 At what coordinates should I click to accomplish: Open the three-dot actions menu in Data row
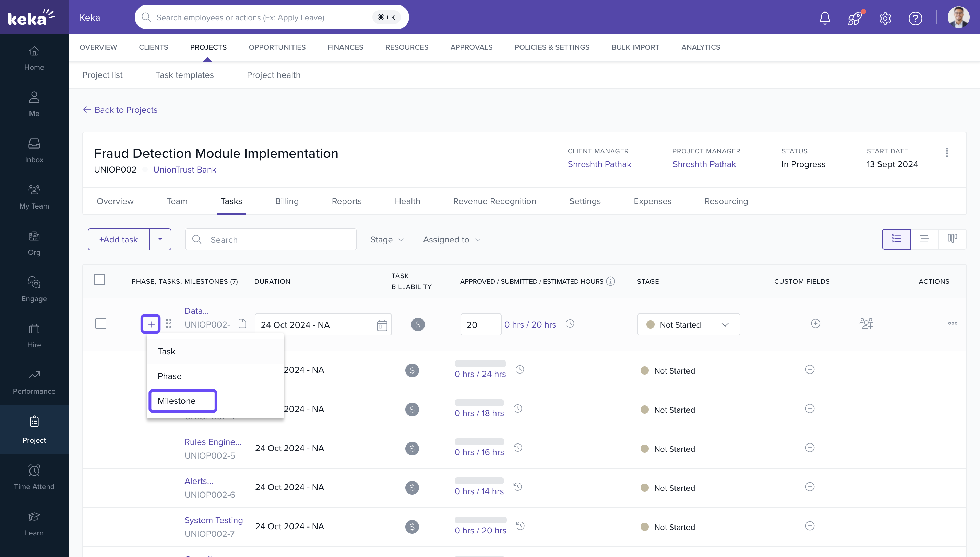point(953,324)
